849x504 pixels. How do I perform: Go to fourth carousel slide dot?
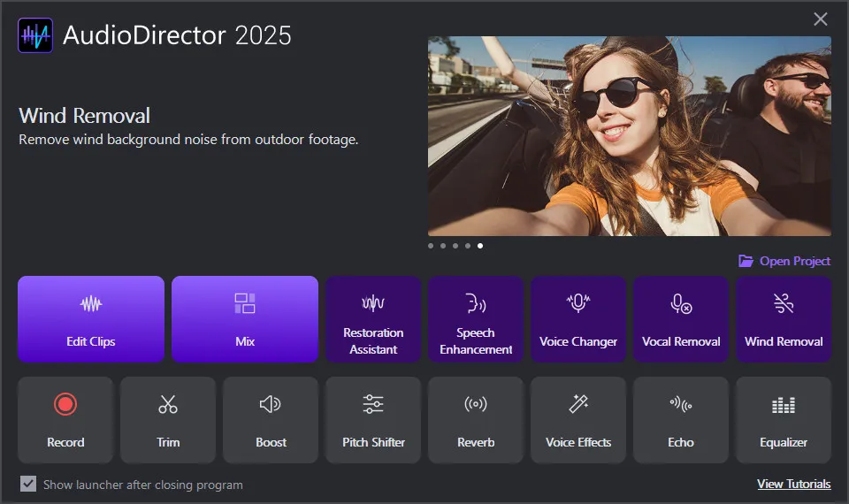[468, 246]
